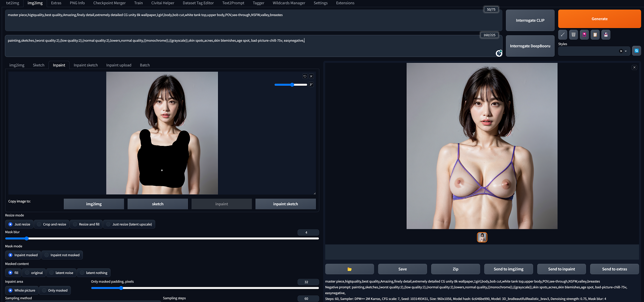Choose the Inpaint not masked mode
This screenshot has width=644, height=302.
[62, 255]
